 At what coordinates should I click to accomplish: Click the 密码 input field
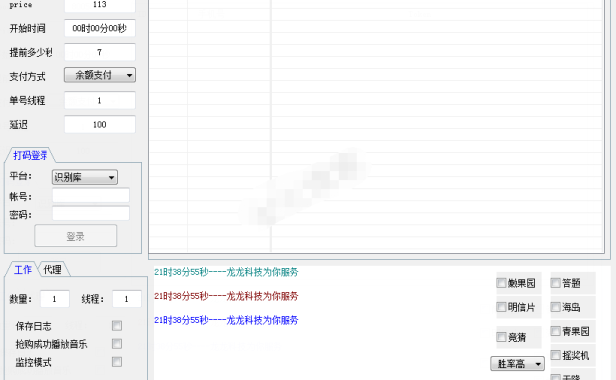pyautogui.click(x=91, y=214)
